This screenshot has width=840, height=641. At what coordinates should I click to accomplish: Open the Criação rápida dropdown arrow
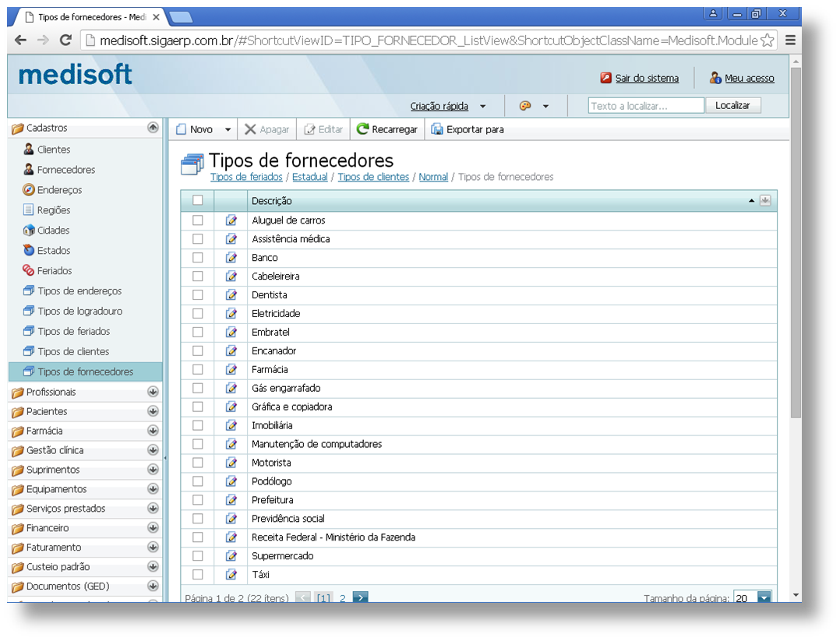coord(482,106)
